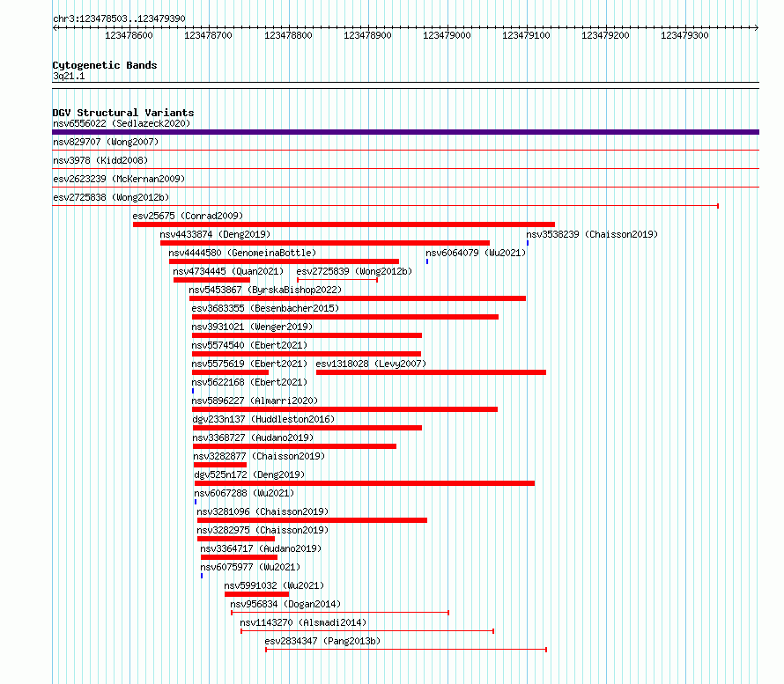The width and height of the screenshot is (784, 684).
Task: Click esv2725839 (Wong2012b) label
Action: click(354, 271)
